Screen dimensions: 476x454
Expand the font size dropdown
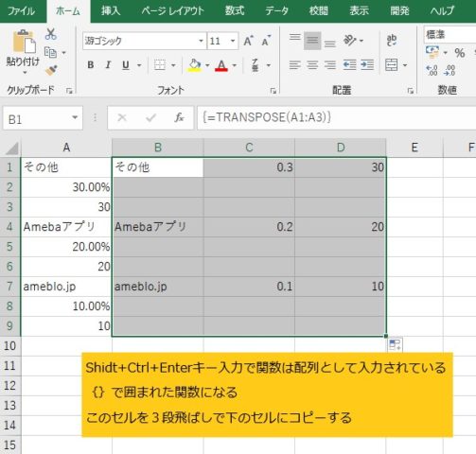point(233,41)
